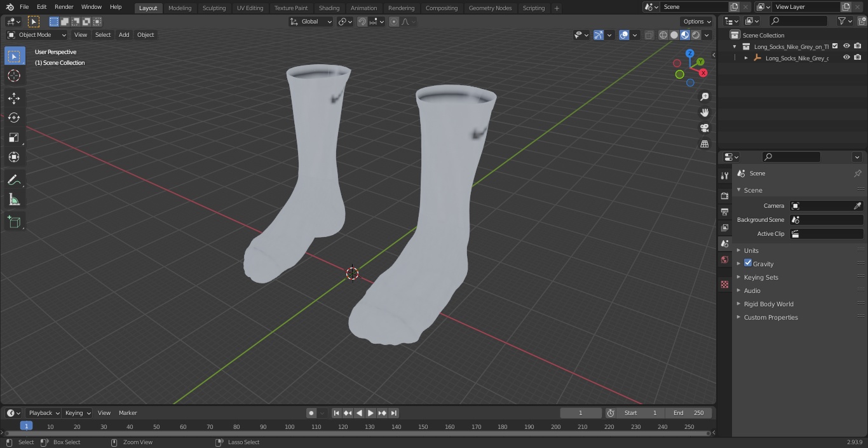The image size is (868, 448).
Task: Uncheck Long_Socks collection exclude checkbox
Action: pyautogui.click(x=835, y=46)
